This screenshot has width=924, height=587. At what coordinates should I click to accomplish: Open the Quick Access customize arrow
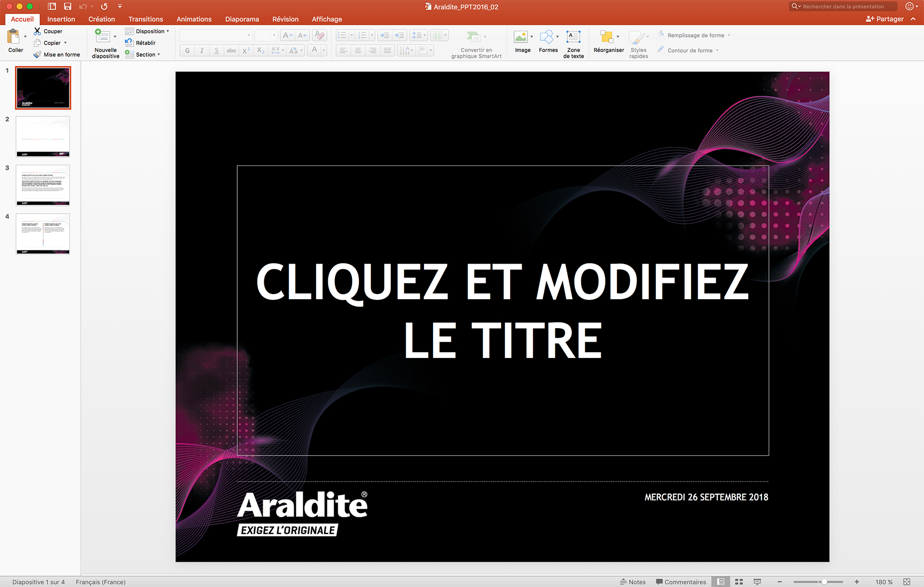click(x=120, y=6)
